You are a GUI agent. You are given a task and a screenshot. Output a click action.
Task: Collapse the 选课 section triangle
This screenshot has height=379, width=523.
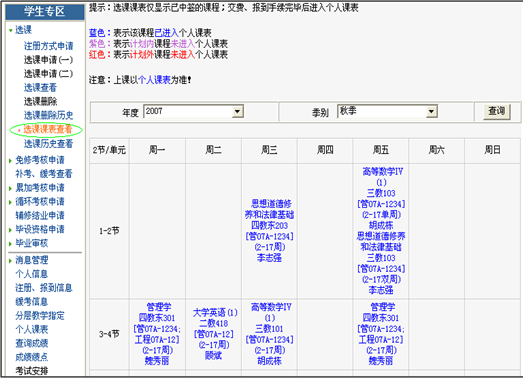(x=11, y=30)
